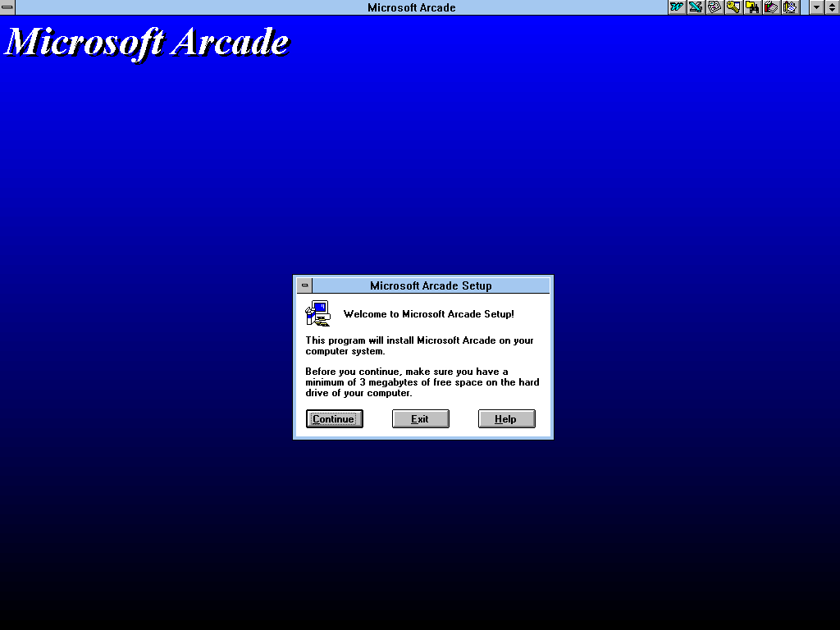Open the main window control menu

[x=7, y=7]
